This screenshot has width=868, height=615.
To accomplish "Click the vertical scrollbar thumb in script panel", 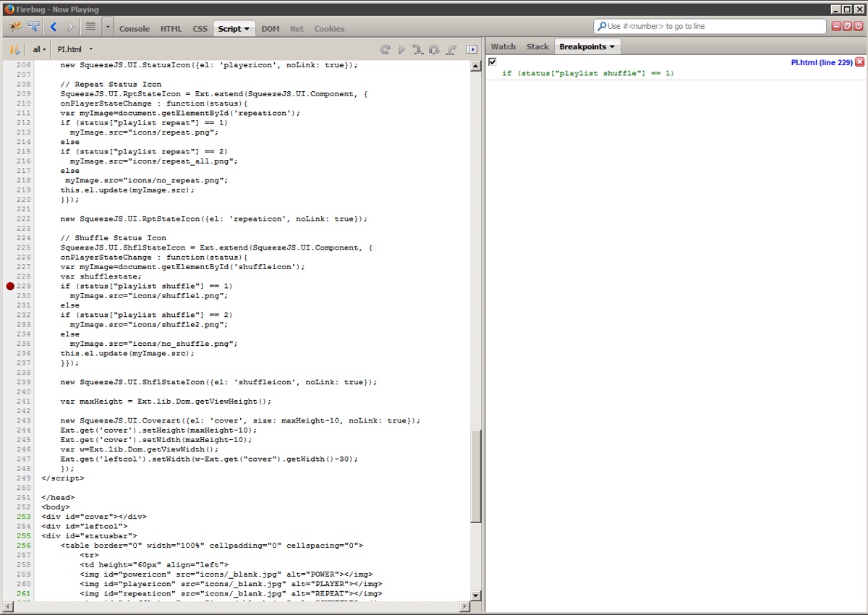I will click(476, 476).
